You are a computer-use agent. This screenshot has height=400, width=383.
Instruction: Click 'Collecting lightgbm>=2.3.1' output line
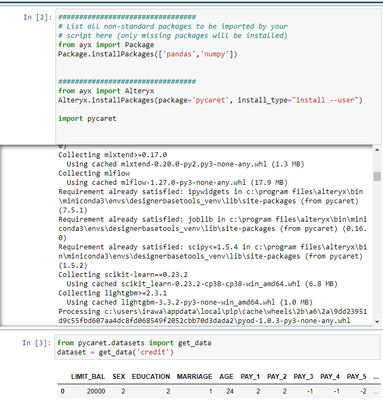(x=113, y=293)
